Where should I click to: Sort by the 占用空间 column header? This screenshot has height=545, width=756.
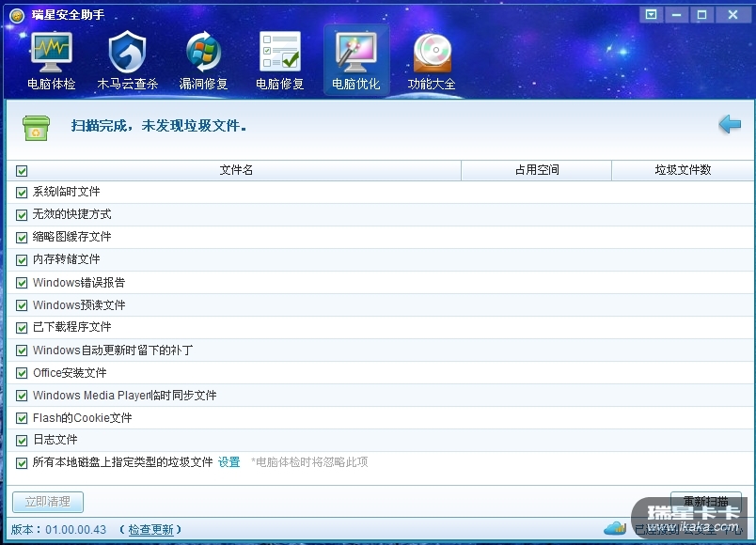pos(536,170)
